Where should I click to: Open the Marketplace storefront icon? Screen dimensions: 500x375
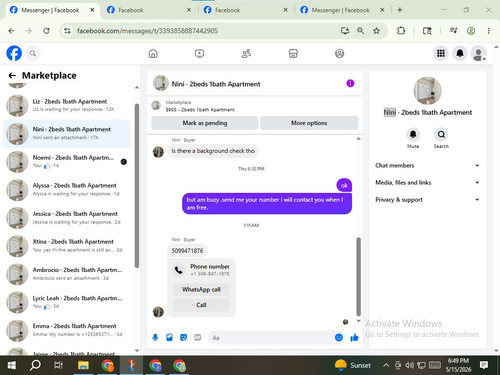pos(293,53)
